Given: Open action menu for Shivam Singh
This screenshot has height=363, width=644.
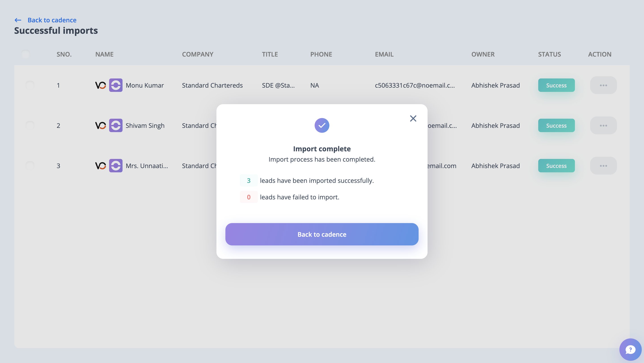Looking at the screenshot, I should point(603,125).
